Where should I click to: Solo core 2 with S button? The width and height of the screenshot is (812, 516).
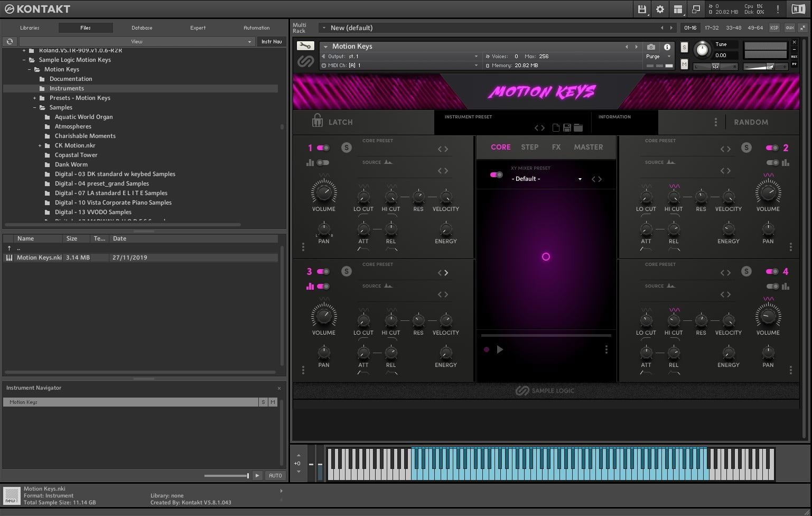point(746,148)
